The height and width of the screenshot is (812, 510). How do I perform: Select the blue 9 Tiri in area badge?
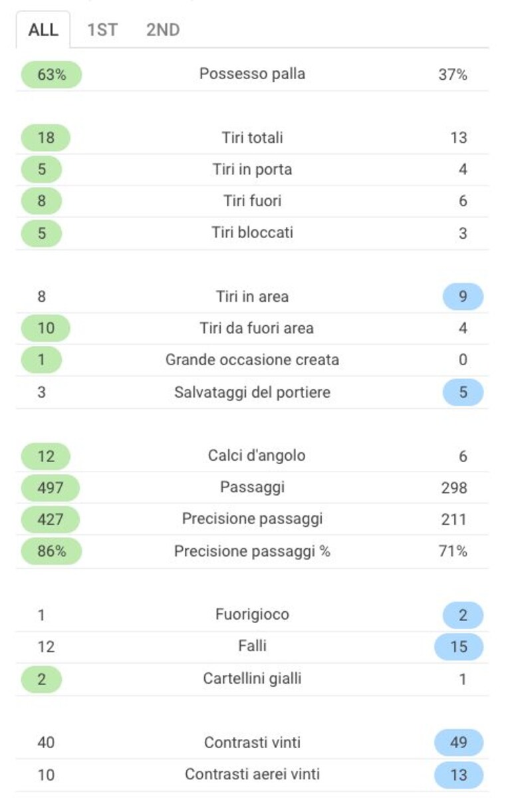coord(463,297)
